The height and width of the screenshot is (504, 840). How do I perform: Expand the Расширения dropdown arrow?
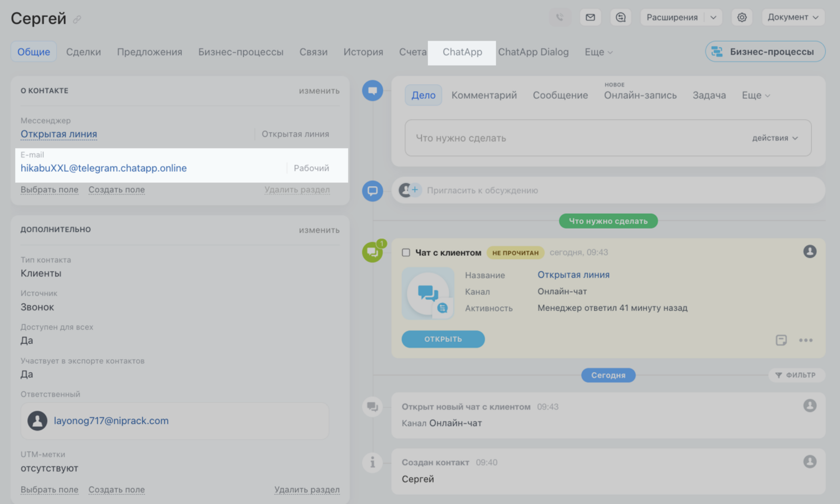point(713,17)
